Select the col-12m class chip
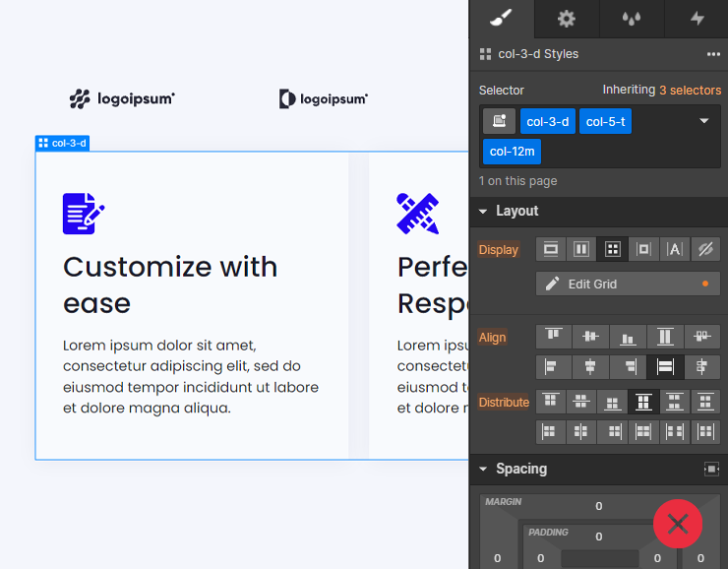Screen dimensions: 728x569 tap(513, 152)
